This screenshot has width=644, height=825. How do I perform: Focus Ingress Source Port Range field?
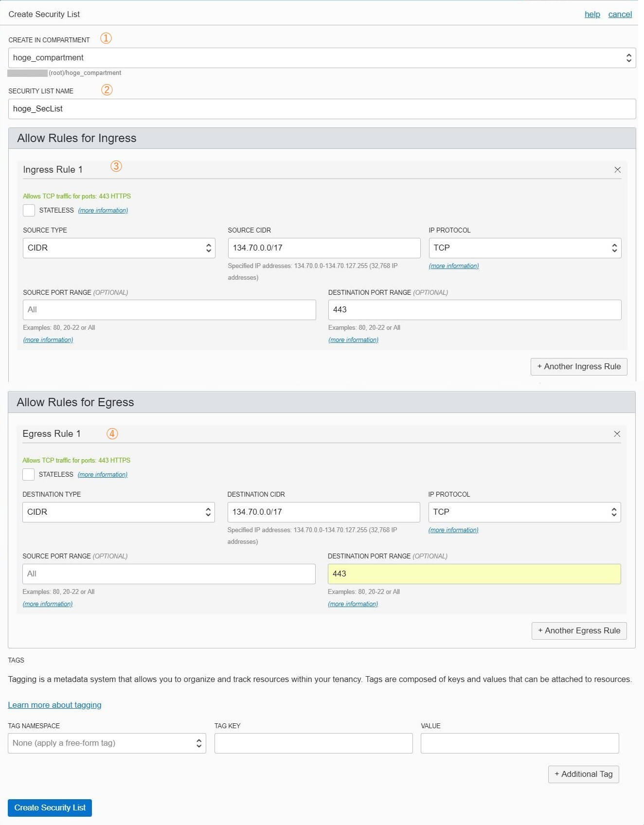(169, 310)
